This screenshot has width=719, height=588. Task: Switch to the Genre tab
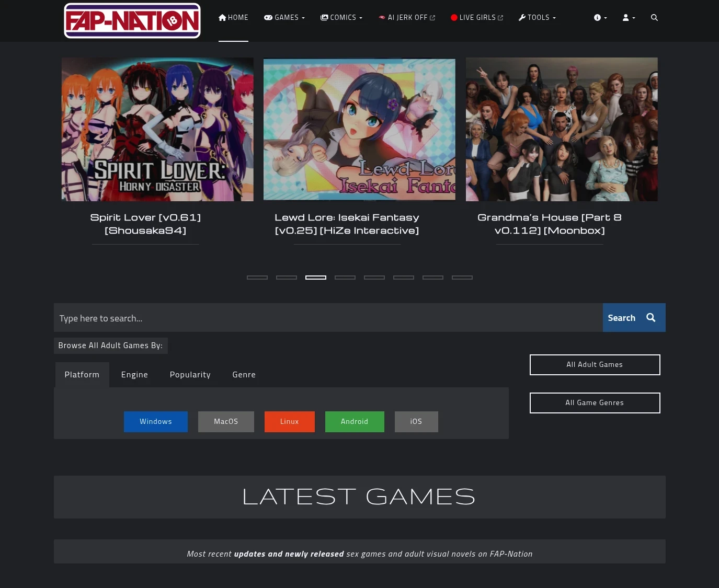tap(244, 375)
